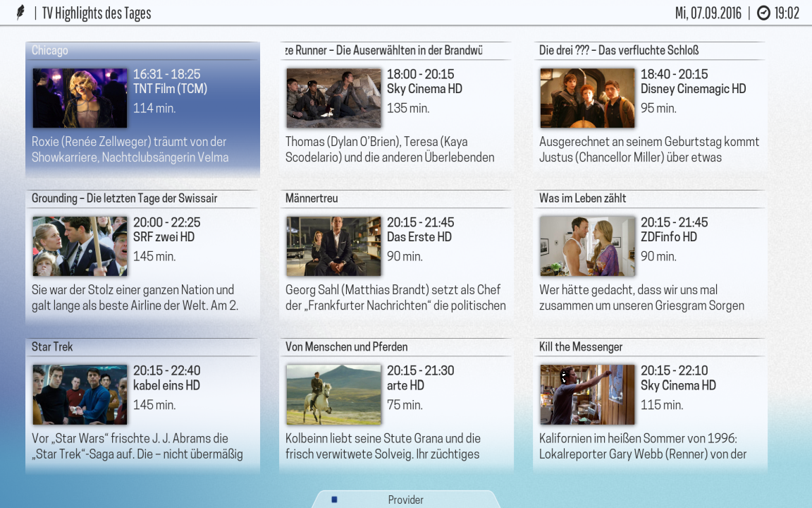Click the J. J. Abrams description

click(137, 446)
